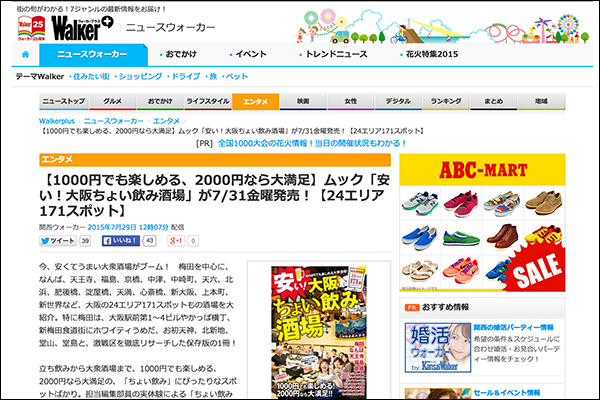Select the ランキング category tab

(x=445, y=101)
